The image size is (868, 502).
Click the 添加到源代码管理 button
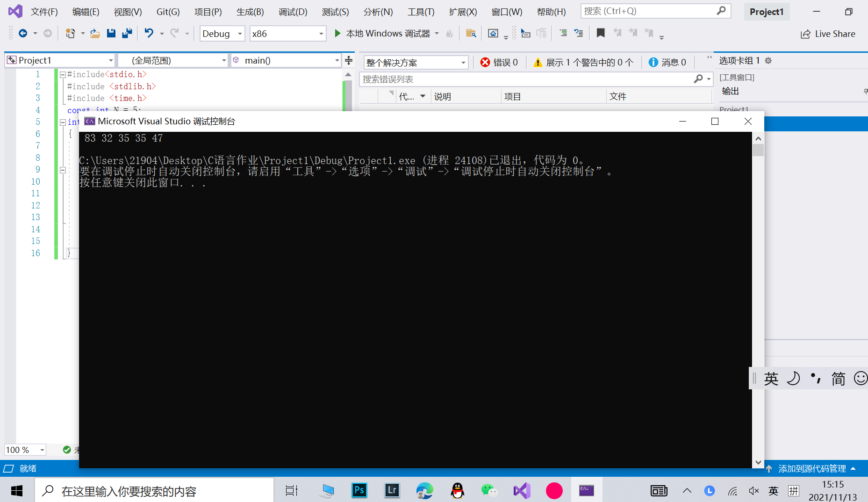click(x=811, y=468)
